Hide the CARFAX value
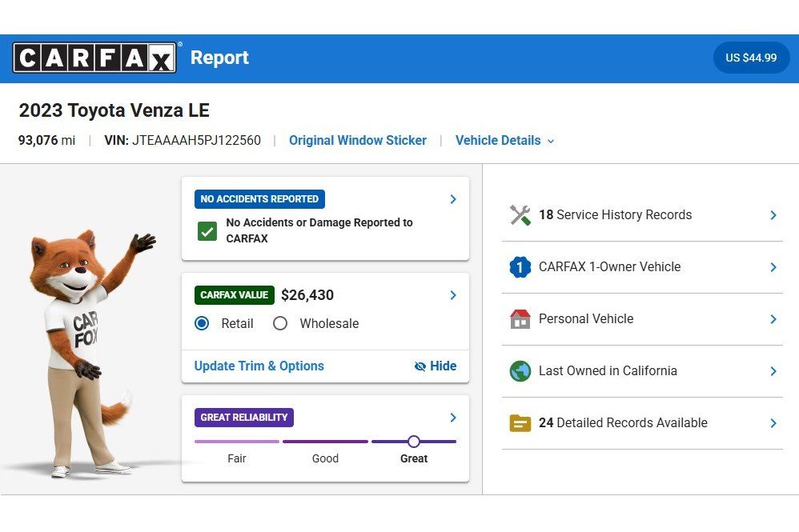This screenshot has height=532, width=799. 436,366
